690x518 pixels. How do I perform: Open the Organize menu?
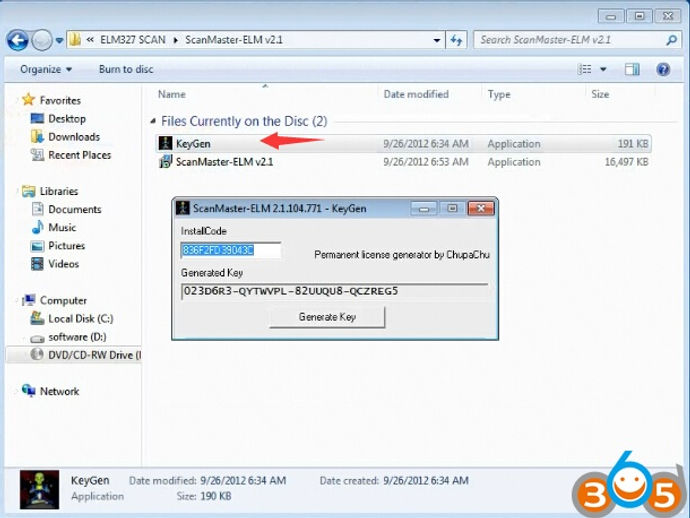[x=46, y=70]
